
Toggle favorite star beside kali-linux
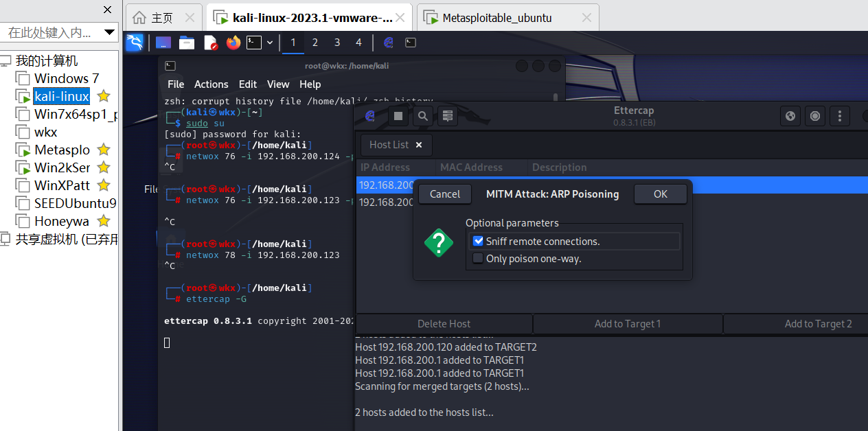[x=103, y=96]
